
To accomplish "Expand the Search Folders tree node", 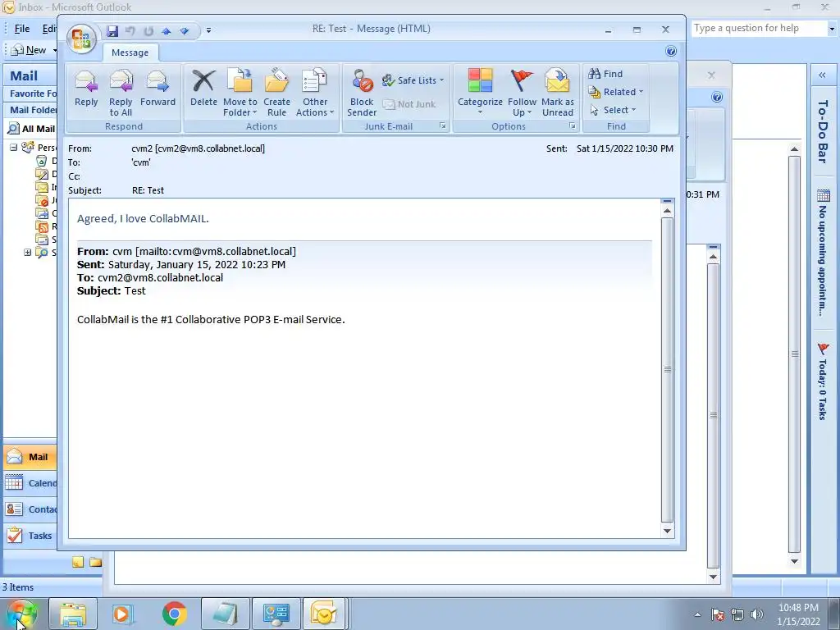I will coord(27,253).
